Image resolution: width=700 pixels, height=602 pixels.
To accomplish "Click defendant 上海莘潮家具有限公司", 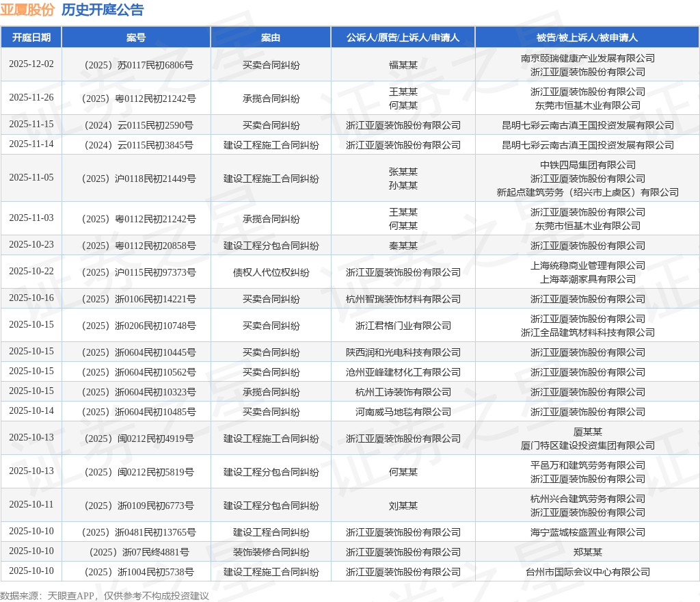I will click(587, 280).
